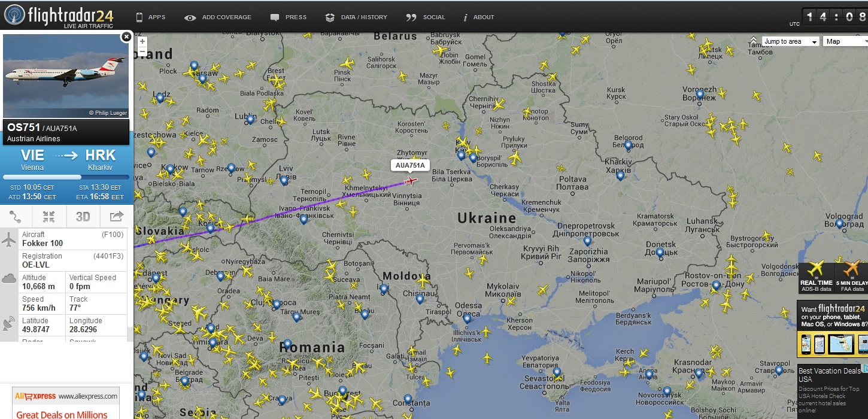Click the share flight arrow icon
Viewport: 868px width, 419px height.
point(117,217)
